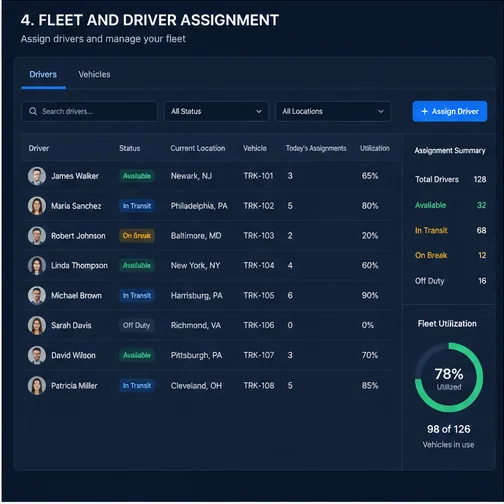Click Maria Sanchez's avatar photo
This screenshot has width=504, height=504.
click(x=37, y=206)
